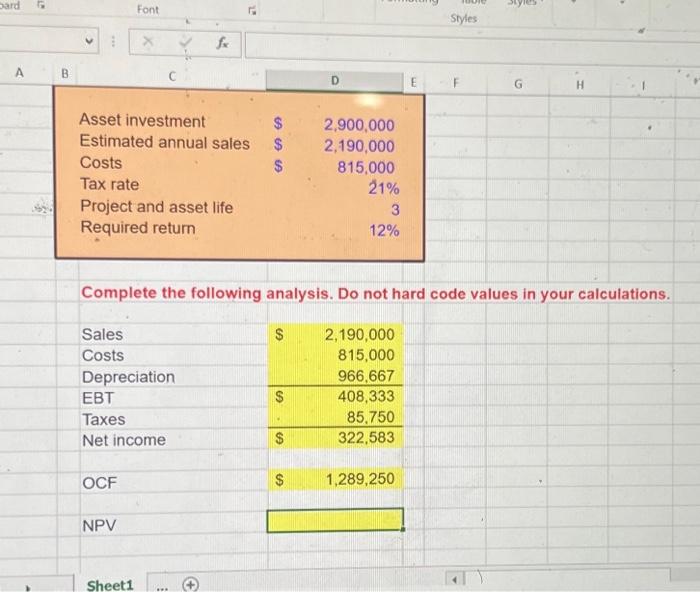This screenshot has height=592, width=700.
Task: Click the horizontal scrollbar left arrow
Action: click(454, 580)
